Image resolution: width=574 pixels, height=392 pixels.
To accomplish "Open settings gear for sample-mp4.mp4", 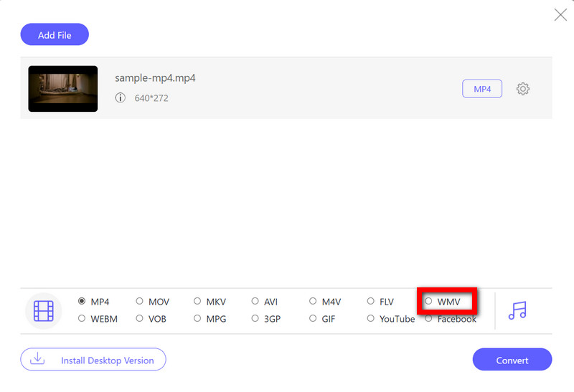I will (x=523, y=89).
